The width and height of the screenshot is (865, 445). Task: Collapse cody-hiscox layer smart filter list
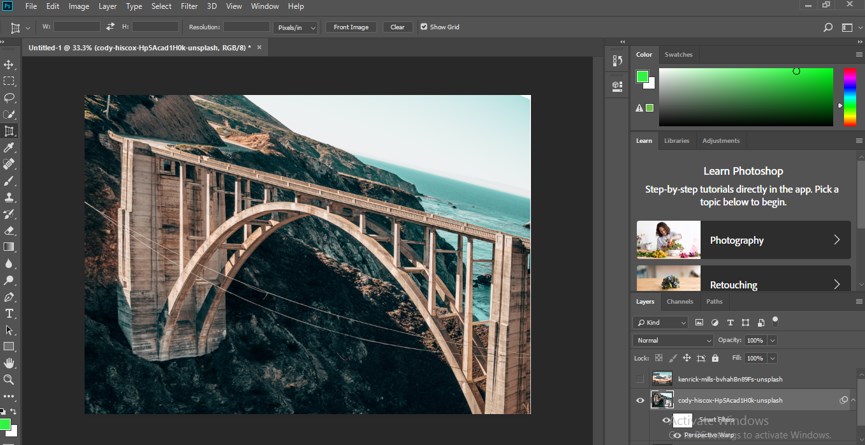[x=852, y=400]
